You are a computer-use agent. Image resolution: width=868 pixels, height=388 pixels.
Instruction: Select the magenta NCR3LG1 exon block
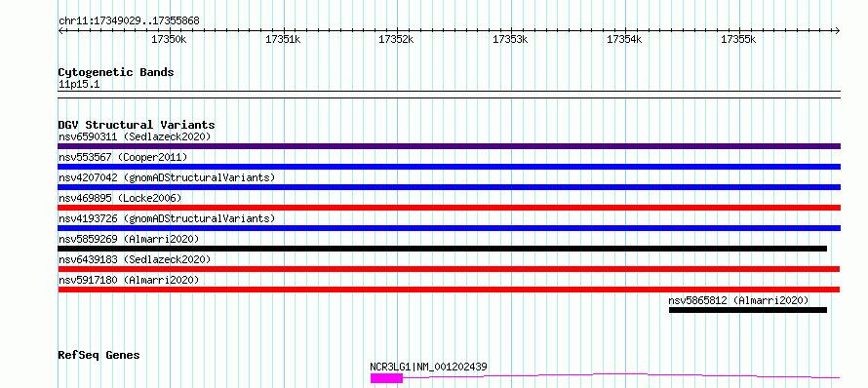386,378
